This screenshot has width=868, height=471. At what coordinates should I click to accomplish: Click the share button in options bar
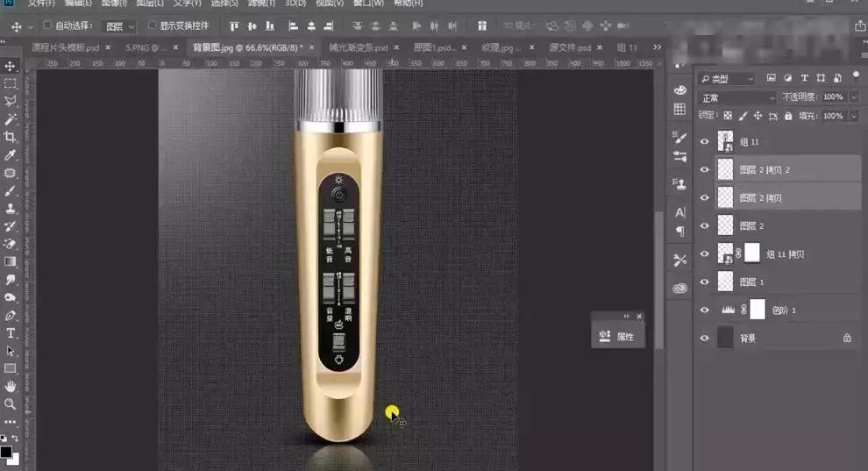[x=860, y=25]
